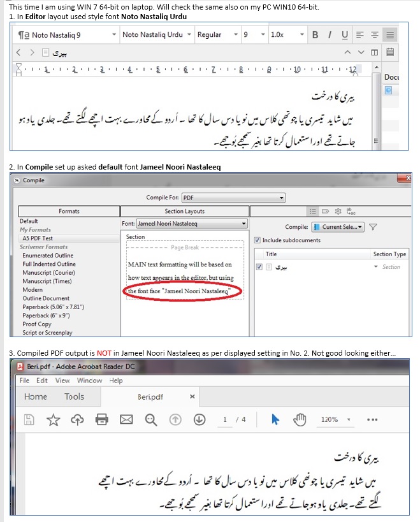The image size is (420, 522).
Task: Print the PDF using the printer icon
Action: point(101,419)
